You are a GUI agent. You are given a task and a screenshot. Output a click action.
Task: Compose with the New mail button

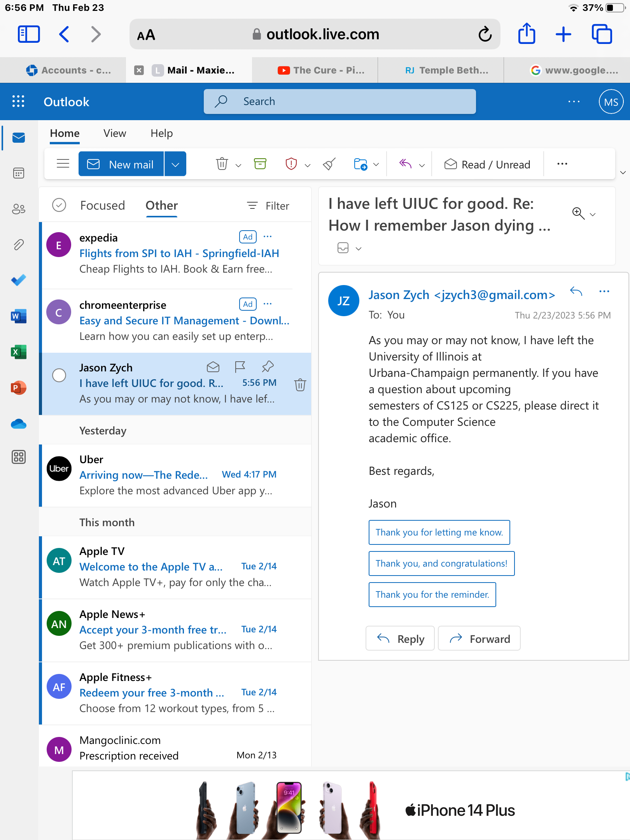[121, 164]
